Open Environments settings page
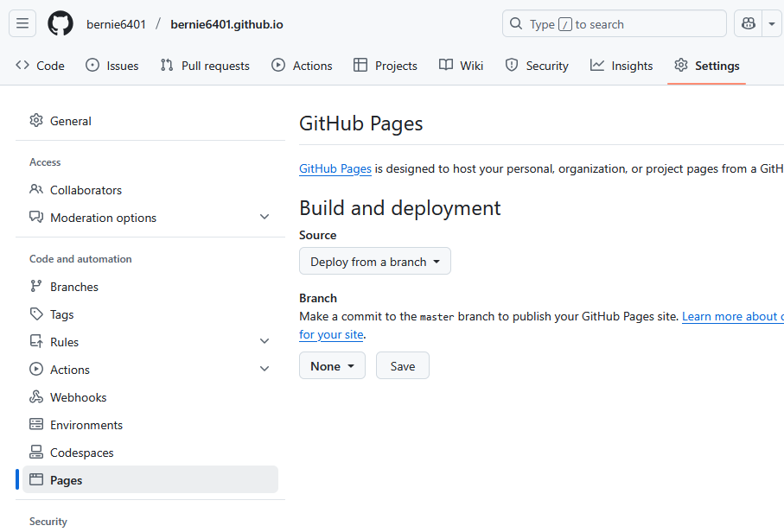Image resolution: width=784 pixels, height=532 pixels. [x=150, y=424]
